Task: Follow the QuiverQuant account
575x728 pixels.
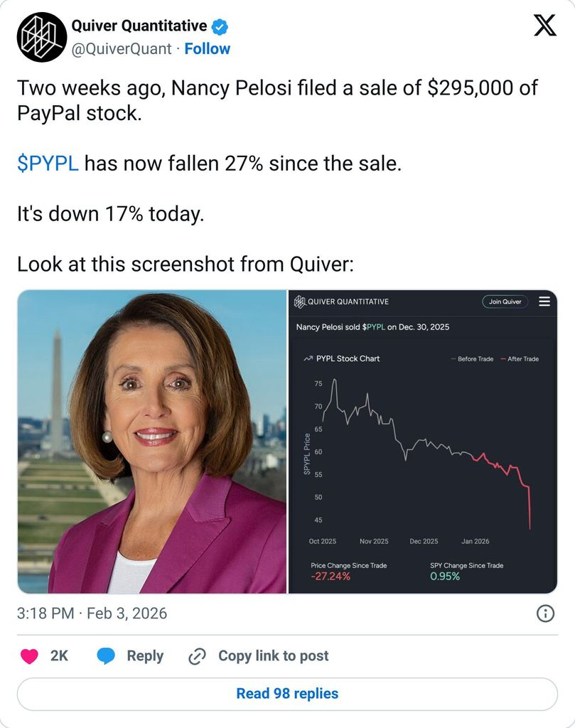Action: 208,49
